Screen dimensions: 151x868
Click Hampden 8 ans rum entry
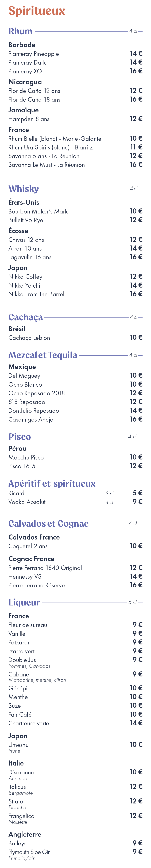click(x=29, y=119)
